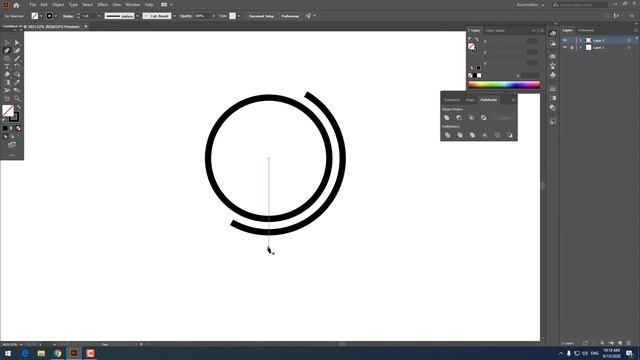Select the Selection tool arrow
640x360 pixels.
(7, 42)
